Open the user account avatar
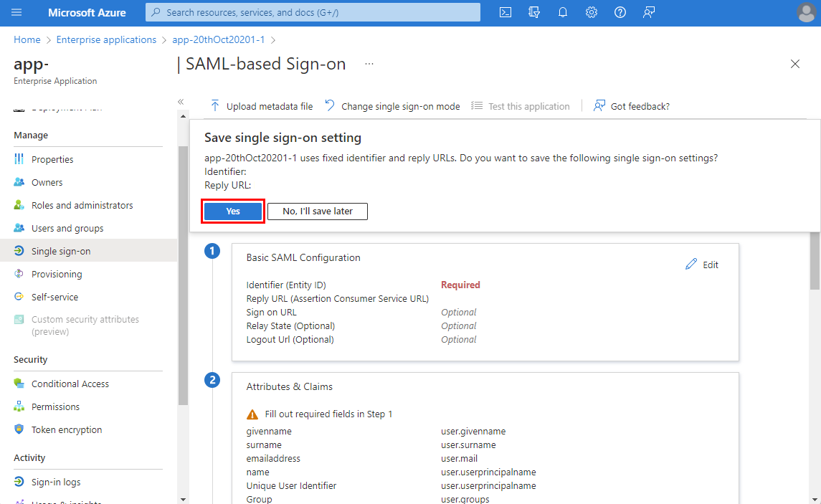The width and height of the screenshot is (821, 504). [x=807, y=13]
